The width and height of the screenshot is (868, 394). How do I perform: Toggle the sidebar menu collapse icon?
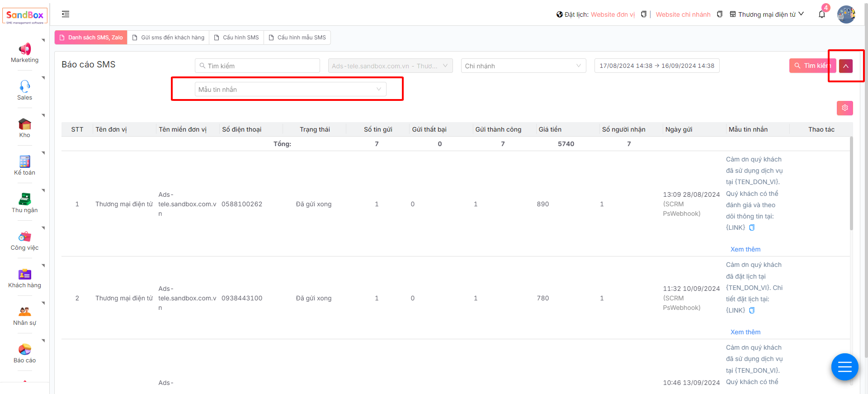coord(66,14)
